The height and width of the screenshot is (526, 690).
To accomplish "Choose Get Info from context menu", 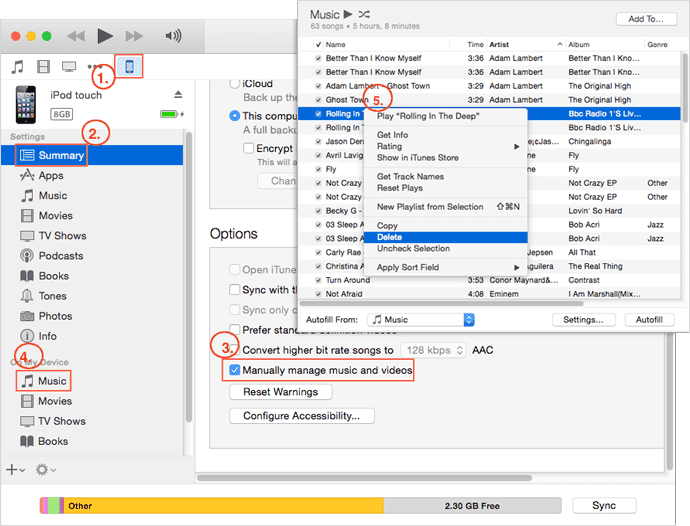I will pos(445,135).
